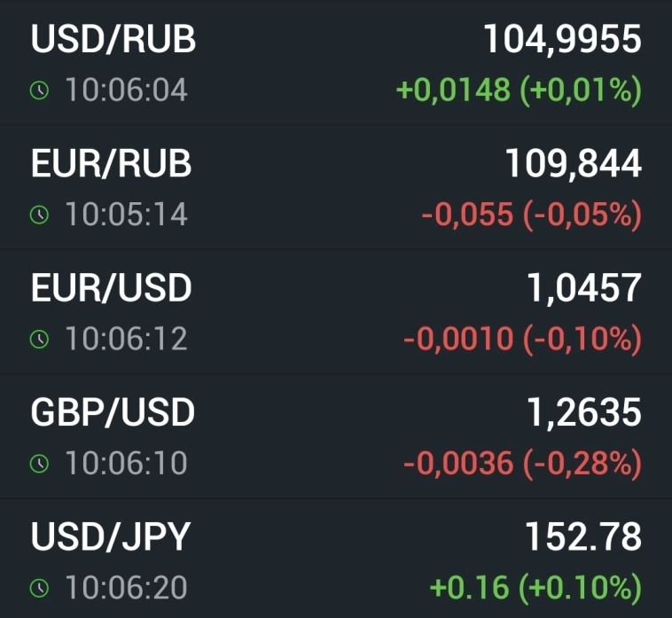Click the clock icon beside 10:05:14
The height and width of the screenshot is (618, 672).
tap(38, 215)
